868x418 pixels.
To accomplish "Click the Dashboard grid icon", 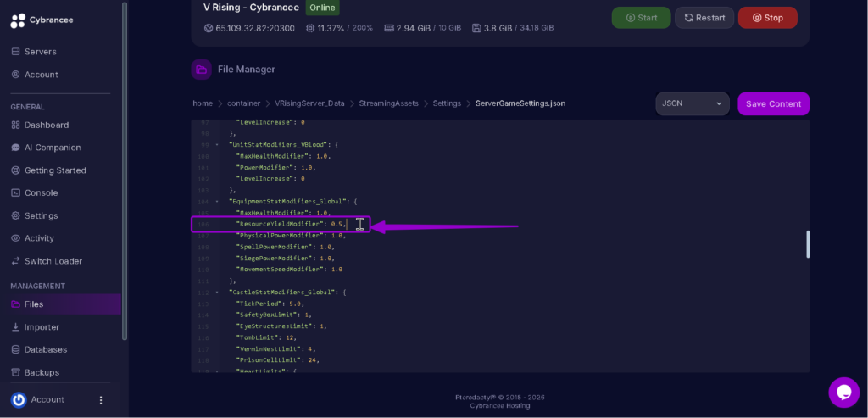I will point(15,125).
